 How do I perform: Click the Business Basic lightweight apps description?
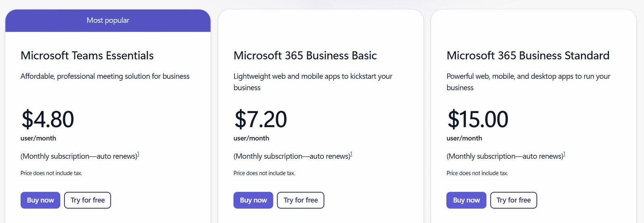(313, 82)
